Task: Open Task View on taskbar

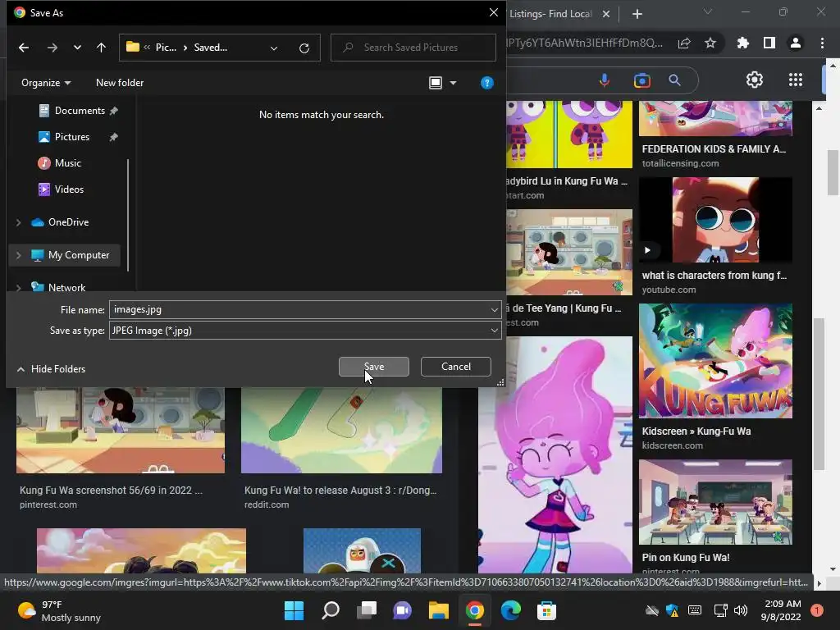Action: (367, 610)
